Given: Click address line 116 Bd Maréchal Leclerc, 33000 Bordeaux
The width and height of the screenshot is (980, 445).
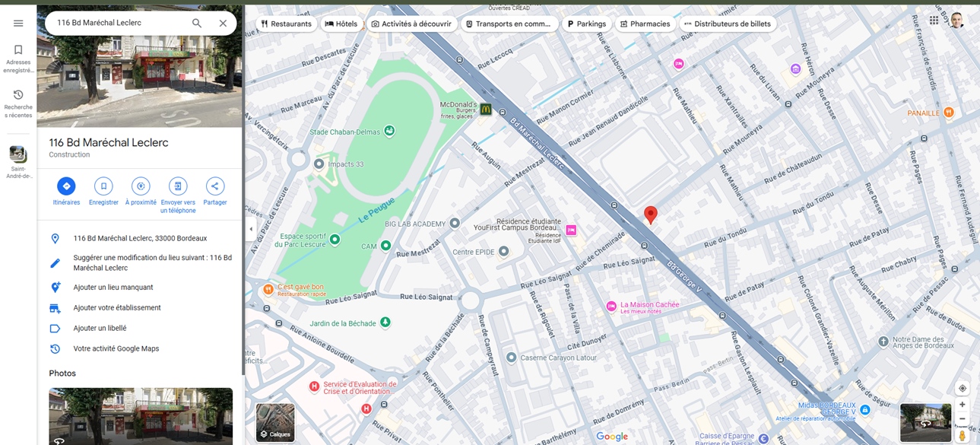Looking at the screenshot, I should [x=140, y=238].
